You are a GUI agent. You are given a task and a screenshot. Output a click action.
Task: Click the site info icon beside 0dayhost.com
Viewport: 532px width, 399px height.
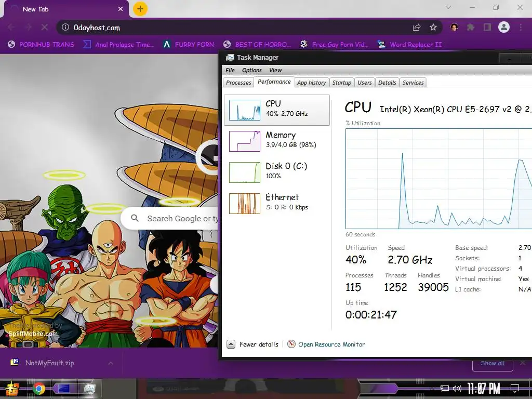pyautogui.click(x=65, y=28)
